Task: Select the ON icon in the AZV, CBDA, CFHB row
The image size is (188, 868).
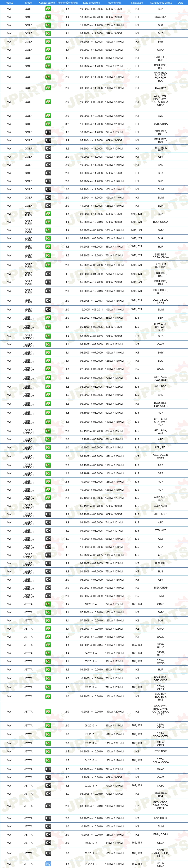Action: (48, 301)
